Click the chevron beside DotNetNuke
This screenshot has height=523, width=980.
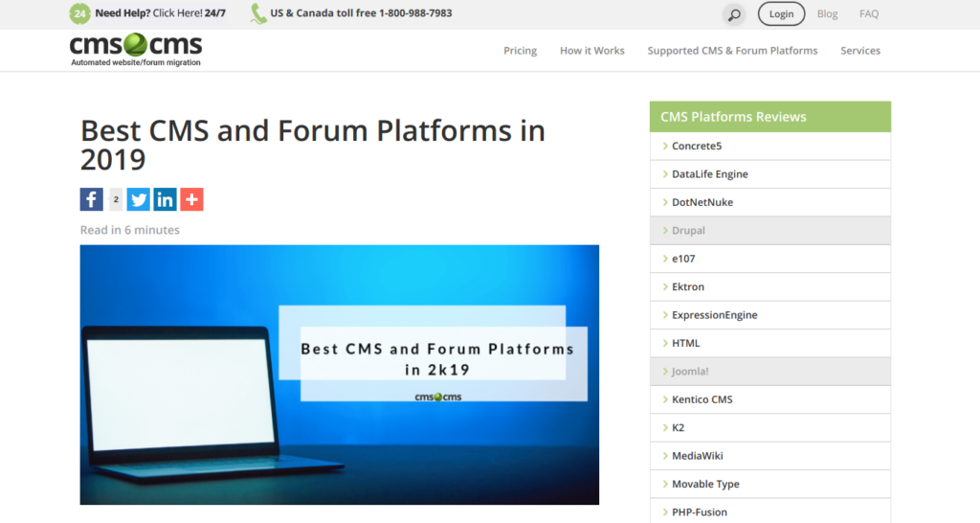click(665, 202)
